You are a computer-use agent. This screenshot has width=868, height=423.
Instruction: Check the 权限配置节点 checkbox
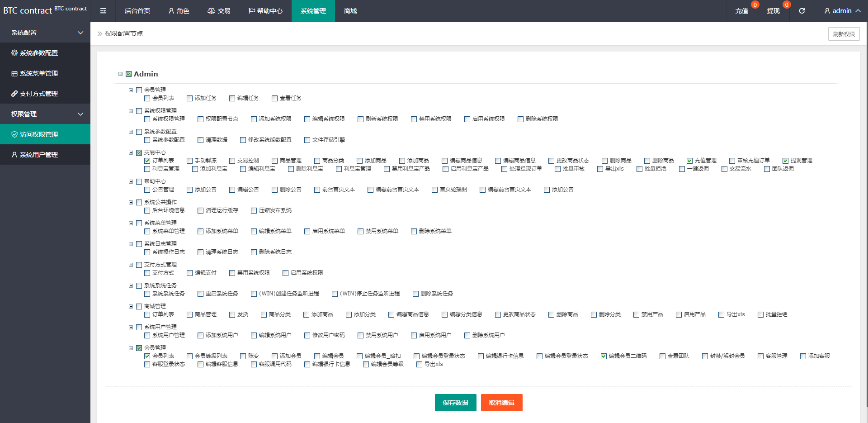[x=200, y=119]
